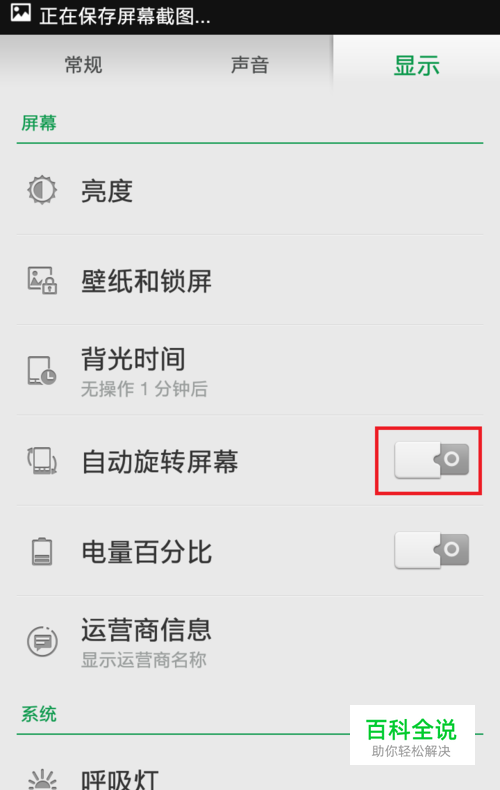Toggle the 自动旋转屏幕 switch
Screen dimensions: 500x790
pyautogui.click(x=431, y=459)
